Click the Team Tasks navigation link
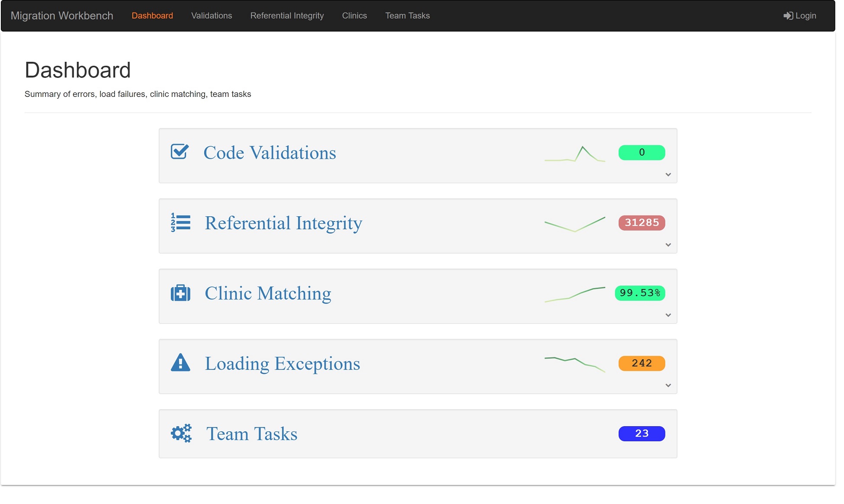This screenshot has height=504, width=844. tap(408, 16)
